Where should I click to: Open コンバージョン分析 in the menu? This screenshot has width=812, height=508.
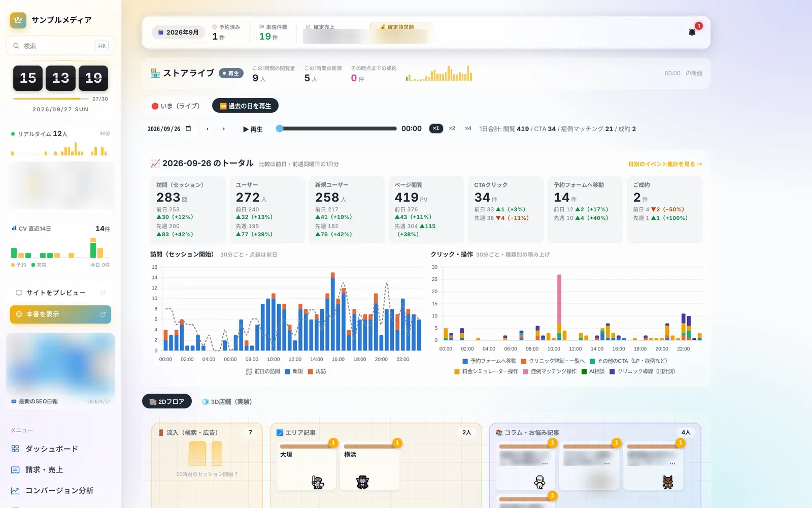pyautogui.click(x=60, y=491)
